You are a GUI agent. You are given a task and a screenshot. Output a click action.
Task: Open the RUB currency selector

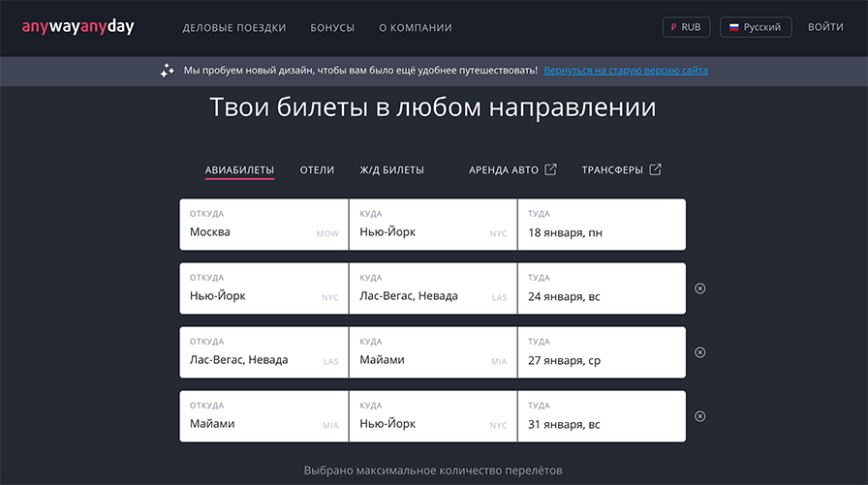coord(686,27)
